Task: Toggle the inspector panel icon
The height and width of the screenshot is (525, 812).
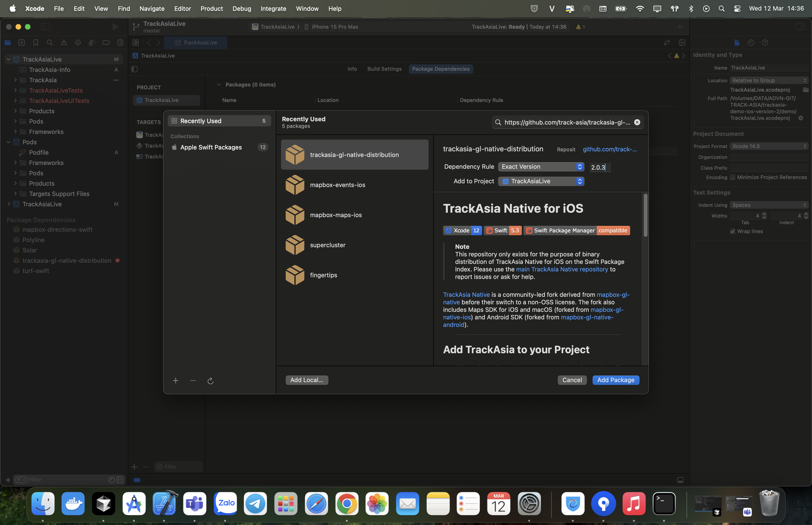Action: (x=800, y=27)
